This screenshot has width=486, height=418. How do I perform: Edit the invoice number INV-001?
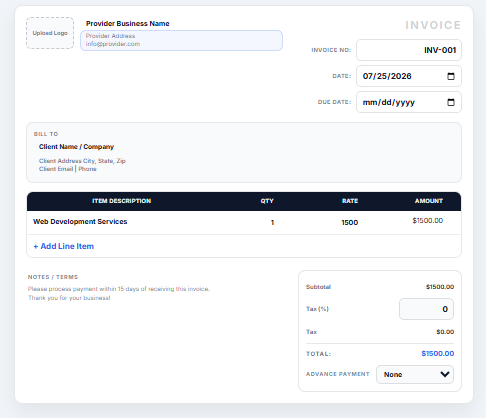click(x=409, y=50)
